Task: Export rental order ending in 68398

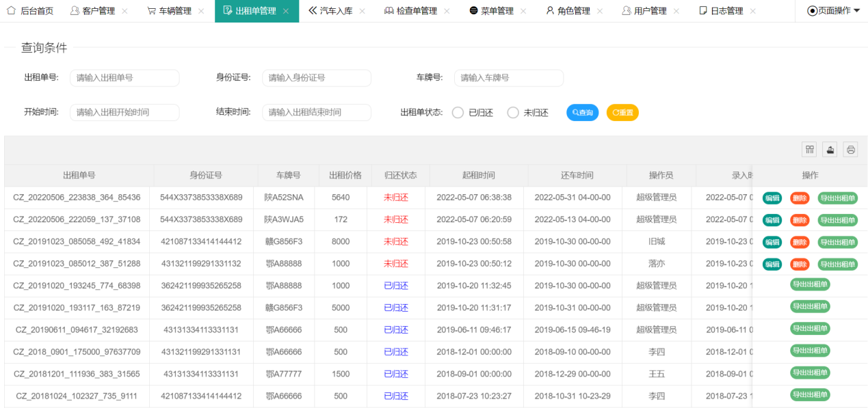Action: pyautogui.click(x=810, y=285)
